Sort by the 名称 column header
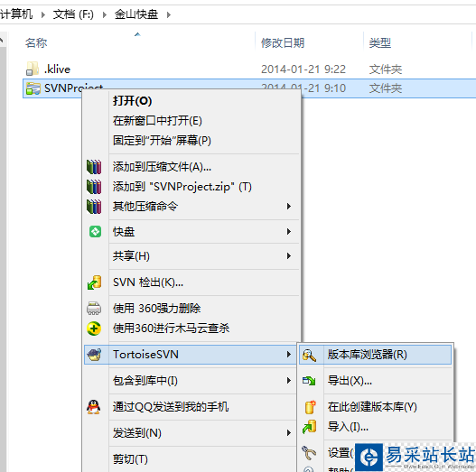The image size is (476, 472). point(36,42)
